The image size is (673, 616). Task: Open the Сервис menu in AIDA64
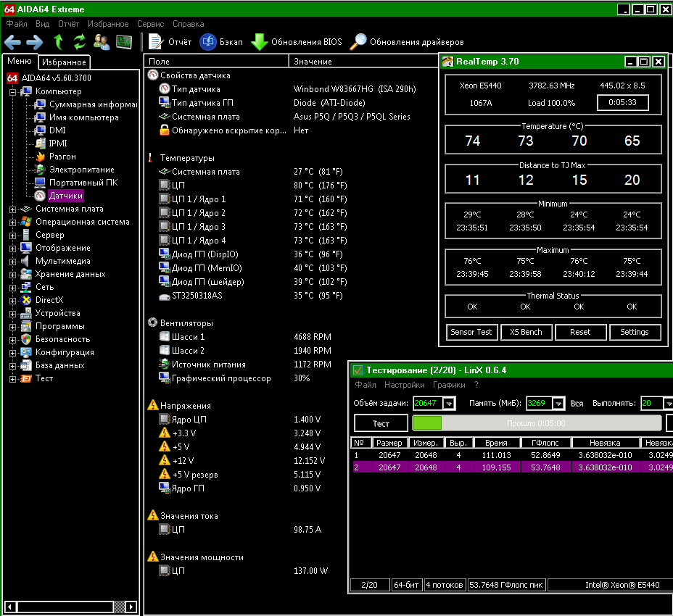150,24
